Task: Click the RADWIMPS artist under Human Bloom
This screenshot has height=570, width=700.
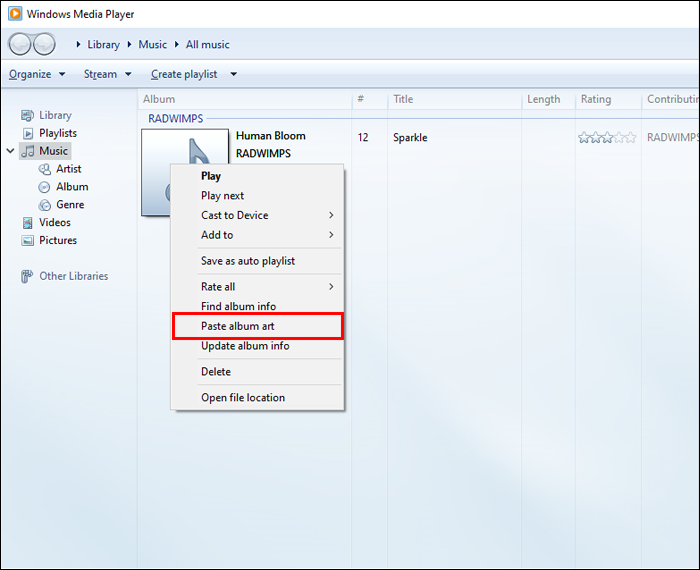Action: (x=263, y=154)
